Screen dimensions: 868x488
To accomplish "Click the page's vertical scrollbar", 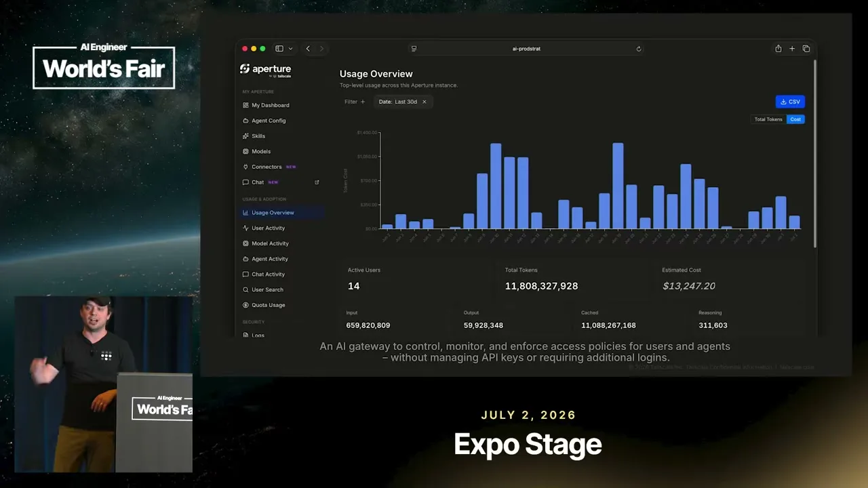I will [x=815, y=153].
